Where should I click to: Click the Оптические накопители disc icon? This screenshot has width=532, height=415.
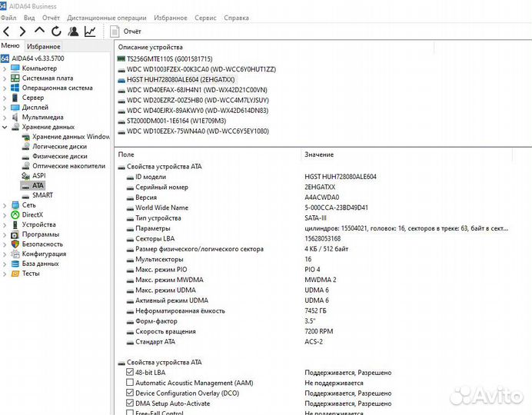(x=26, y=166)
